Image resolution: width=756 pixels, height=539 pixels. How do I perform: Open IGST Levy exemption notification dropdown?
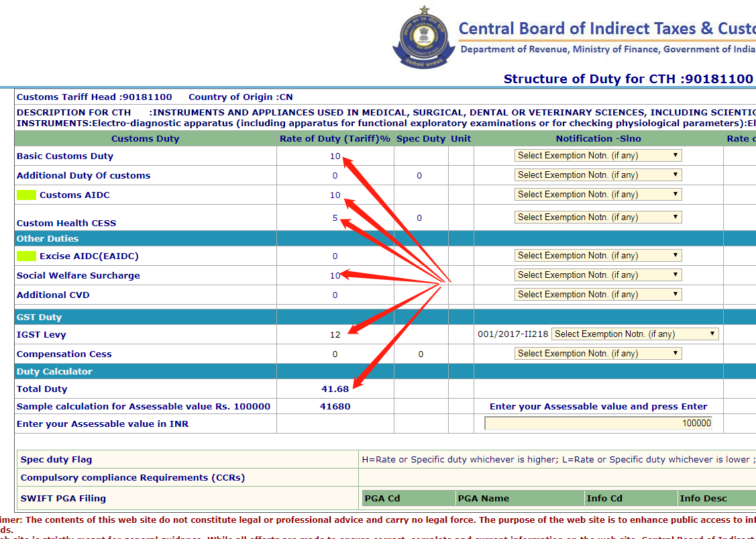[635, 334]
